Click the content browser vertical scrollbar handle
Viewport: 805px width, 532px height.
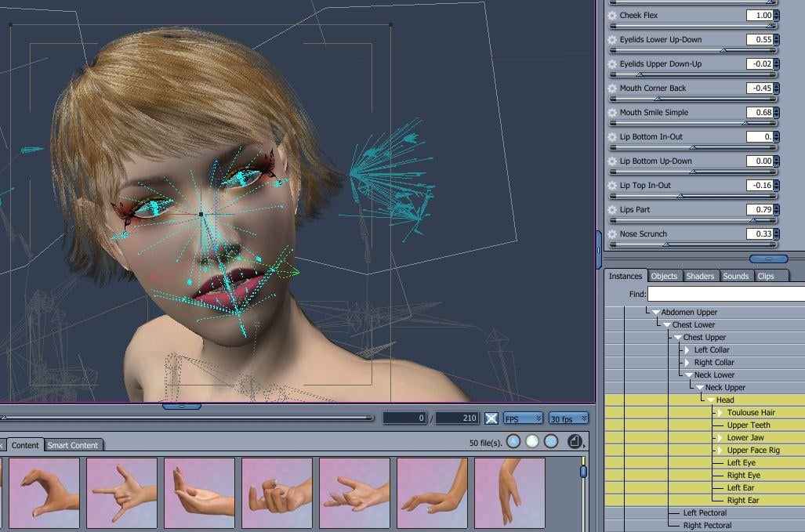(583, 471)
